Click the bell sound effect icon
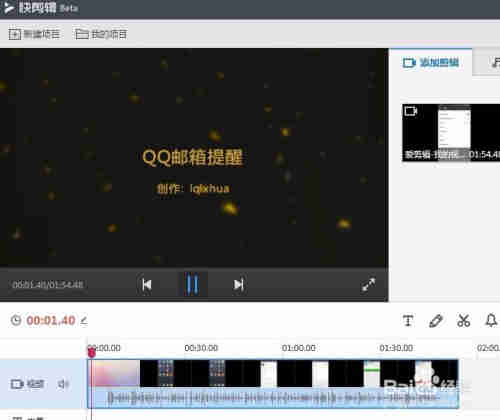The image size is (500, 420). (491, 321)
